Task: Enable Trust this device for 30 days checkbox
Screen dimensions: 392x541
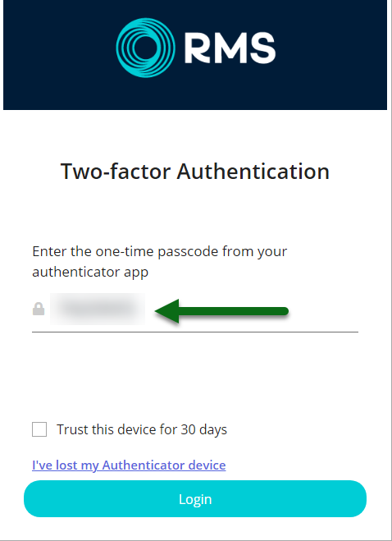Action: coord(39,429)
